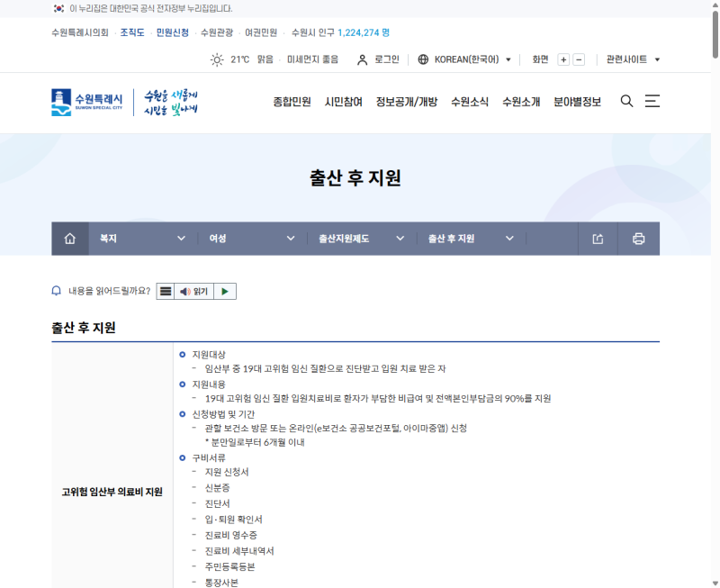Click the globe language icon
The height and width of the screenshot is (588, 720).
(x=423, y=59)
